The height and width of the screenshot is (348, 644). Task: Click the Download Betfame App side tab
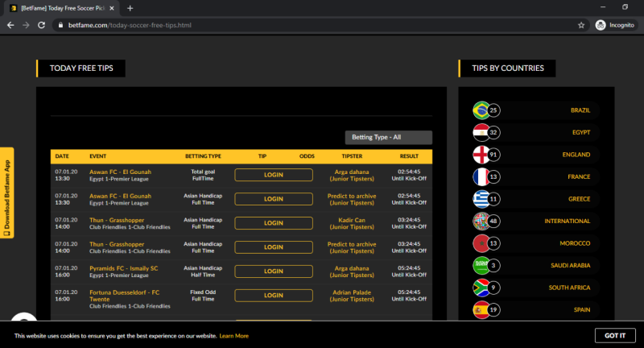coord(7,193)
